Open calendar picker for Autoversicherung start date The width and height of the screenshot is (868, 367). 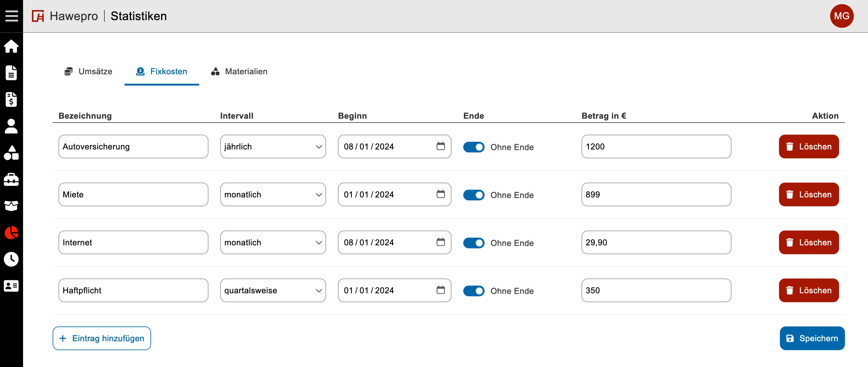[x=441, y=146]
